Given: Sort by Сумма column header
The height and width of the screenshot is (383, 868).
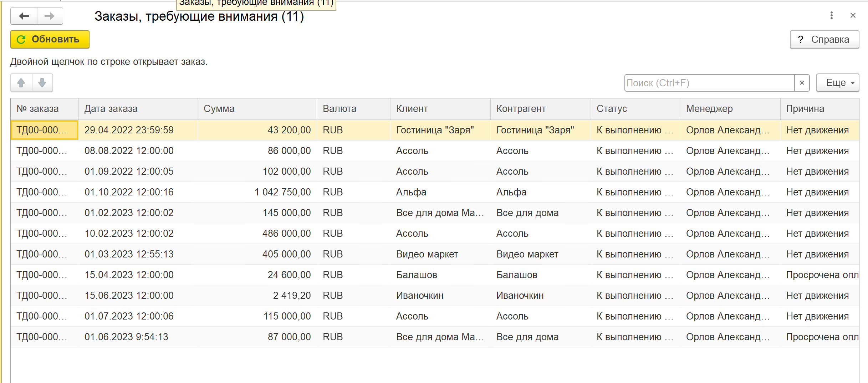Looking at the screenshot, I should [x=257, y=109].
